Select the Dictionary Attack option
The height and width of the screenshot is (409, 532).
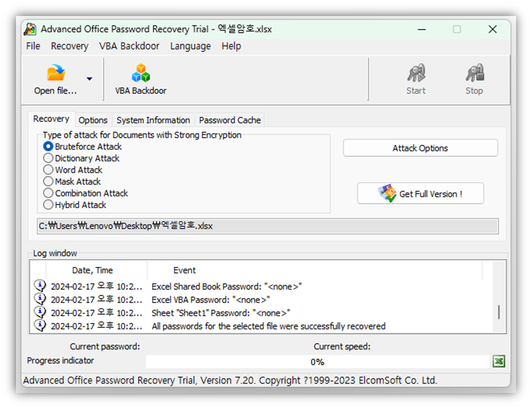tap(48, 158)
